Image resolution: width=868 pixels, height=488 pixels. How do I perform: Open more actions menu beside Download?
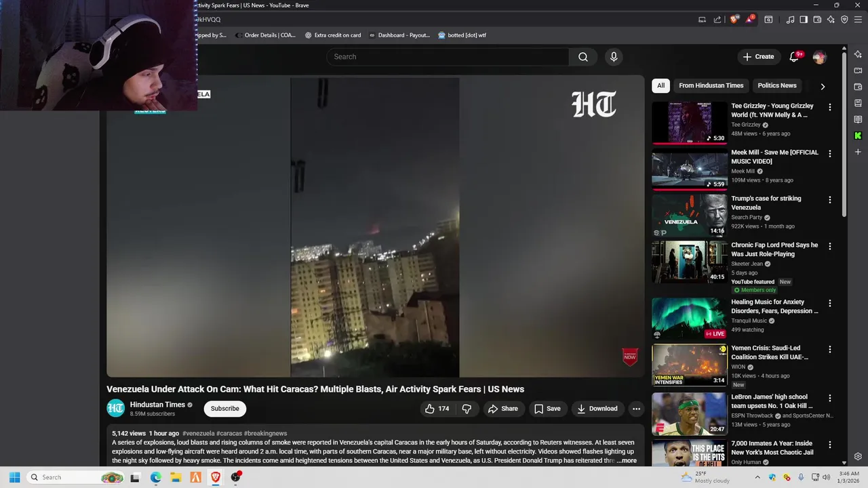(635, 409)
